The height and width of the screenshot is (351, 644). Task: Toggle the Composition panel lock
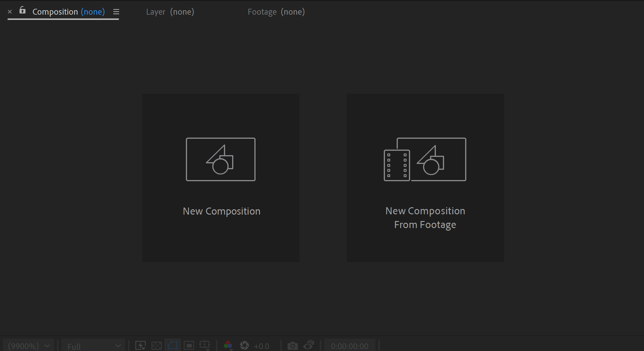pyautogui.click(x=22, y=11)
